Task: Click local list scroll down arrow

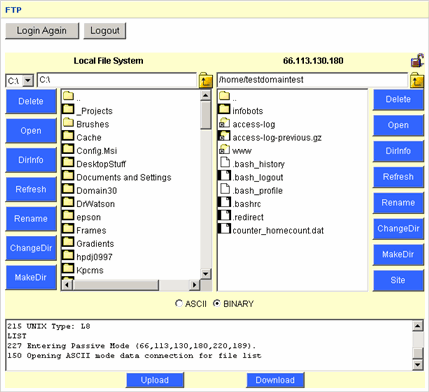Action: pyautogui.click(x=206, y=274)
